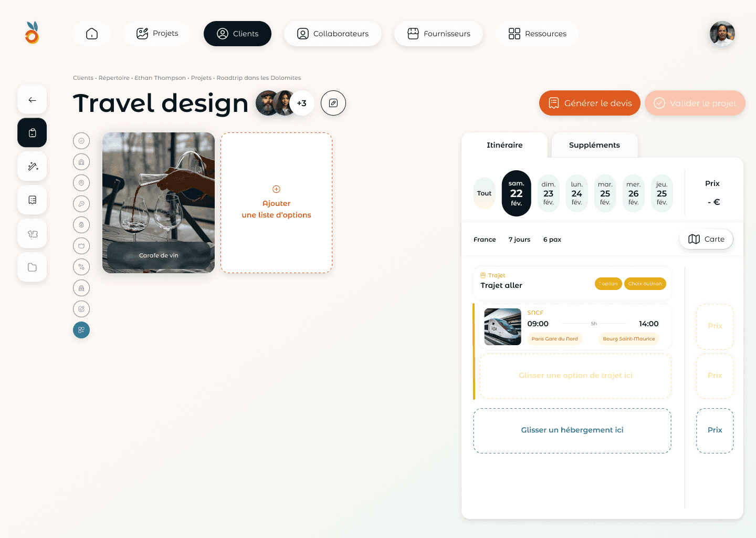
Task: Select the key category icon
Action: click(81, 204)
